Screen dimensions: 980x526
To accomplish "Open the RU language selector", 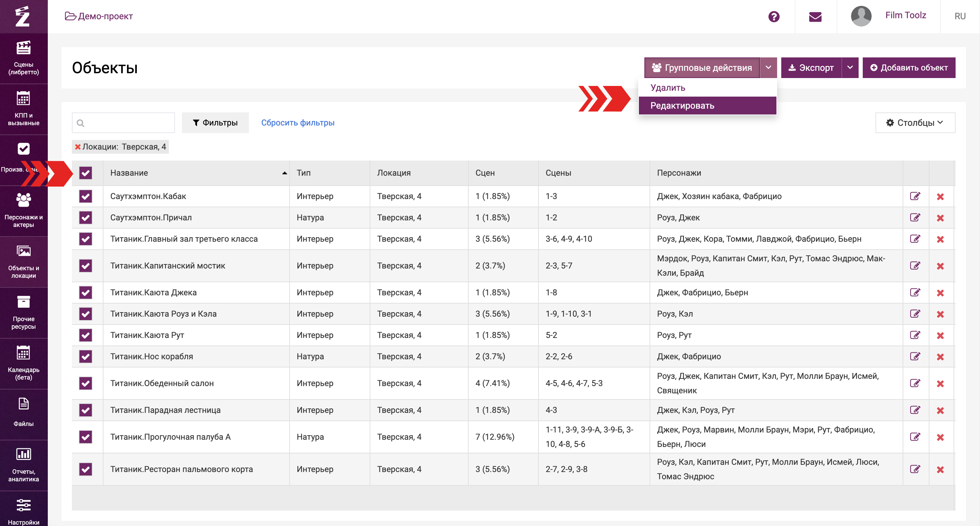I will pyautogui.click(x=960, y=17).
